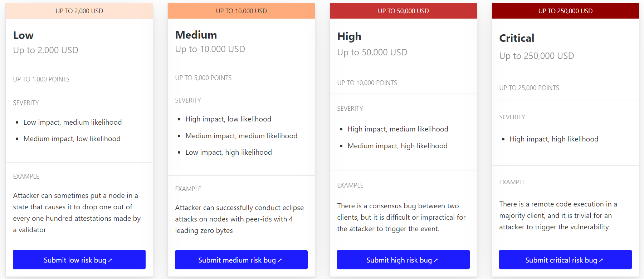Image resolution: width=644 pixels, height=279 pixels.
Task: Click the dark red 'UP TO 250,000 USD' banner
Action: pyautogui.click(x=565, y=11)
